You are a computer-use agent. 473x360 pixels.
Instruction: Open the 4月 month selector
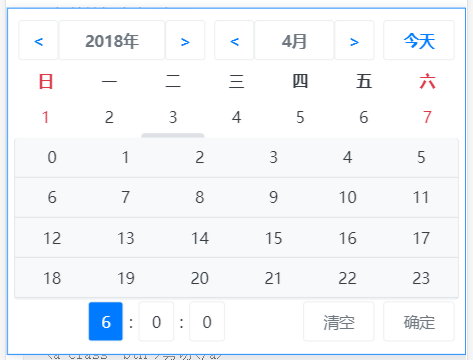pyautogui.click(x=294, y=40)
